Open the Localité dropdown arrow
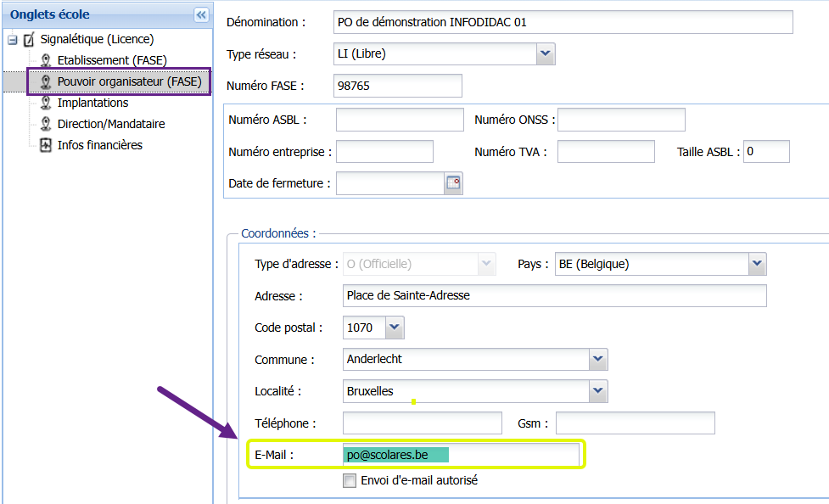 [x=599, y=391]
